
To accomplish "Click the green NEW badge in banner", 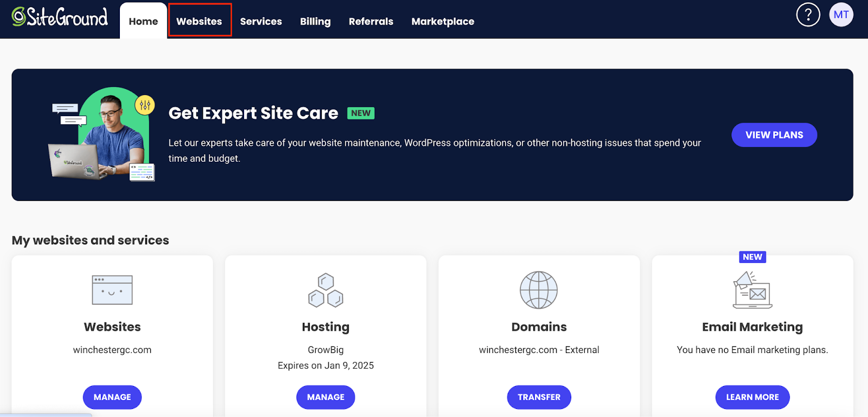I will coord(361,113).
